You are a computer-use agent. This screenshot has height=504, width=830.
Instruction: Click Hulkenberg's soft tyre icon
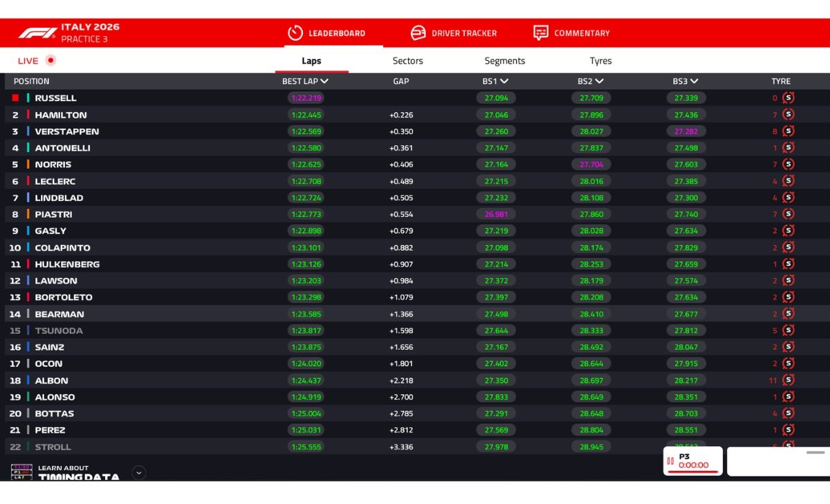click(x=788, y=264)
